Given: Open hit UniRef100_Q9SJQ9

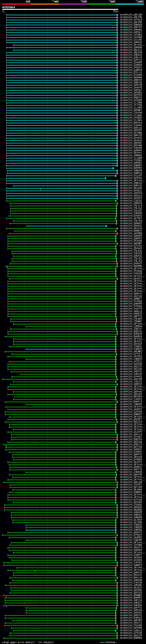Looking at the screenshot, I should 131,15.
